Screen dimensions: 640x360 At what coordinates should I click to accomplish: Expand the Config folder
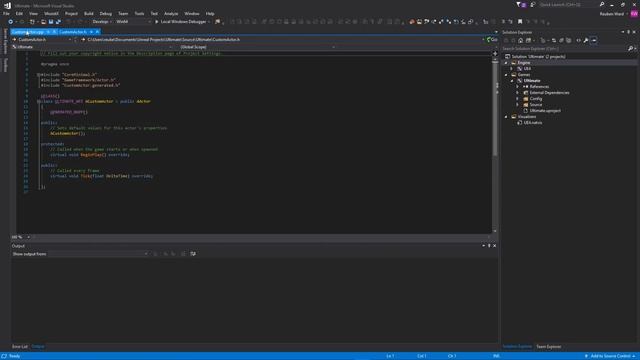(x=518, y=99)
